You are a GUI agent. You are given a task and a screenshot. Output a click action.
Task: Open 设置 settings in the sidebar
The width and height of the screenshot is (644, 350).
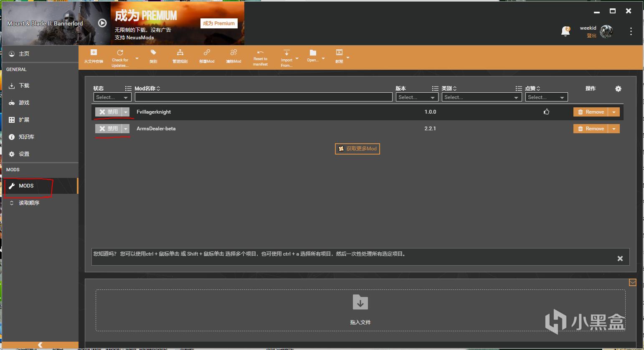(40, 154)
